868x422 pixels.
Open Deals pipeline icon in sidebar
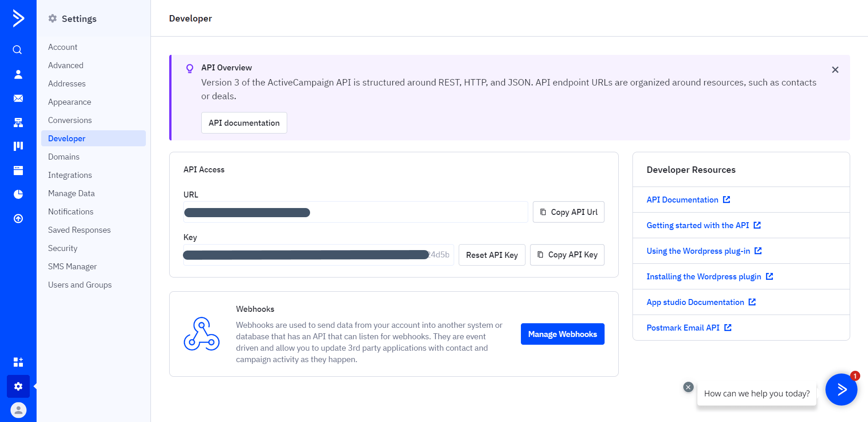tap(18, 146)
